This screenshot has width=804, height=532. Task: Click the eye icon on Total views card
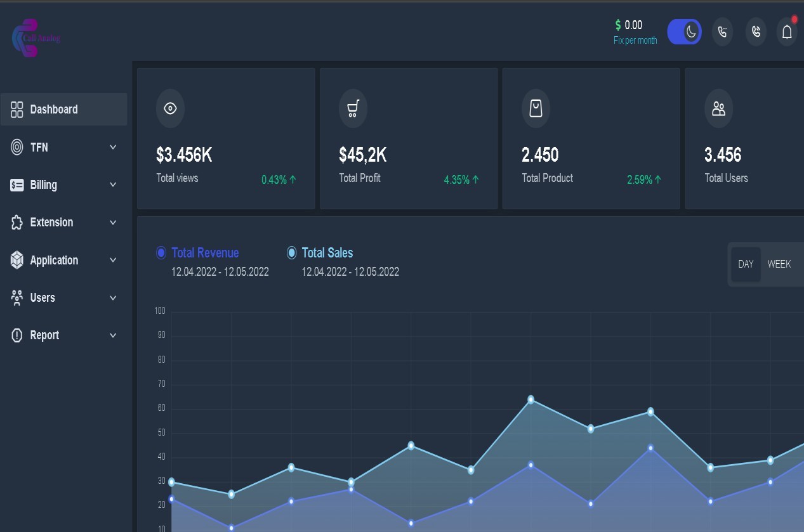pos(170,108)
